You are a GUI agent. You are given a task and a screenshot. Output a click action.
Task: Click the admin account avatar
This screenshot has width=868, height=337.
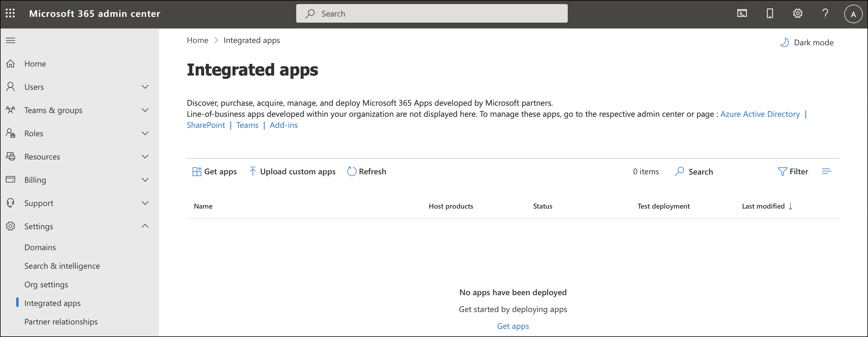click(853, 14)
